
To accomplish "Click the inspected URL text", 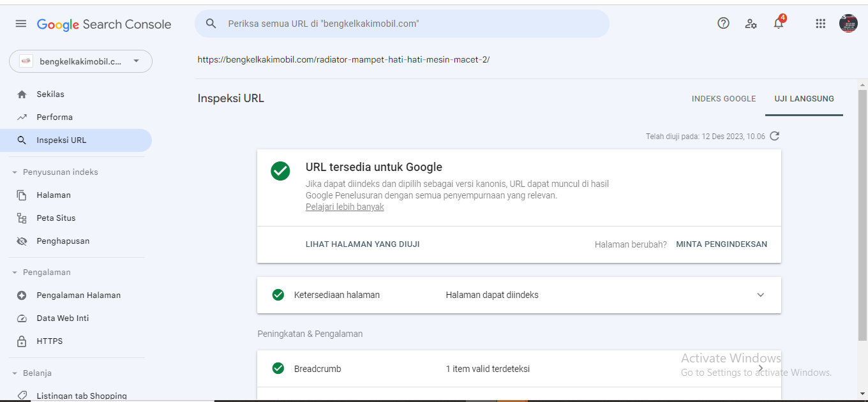I will [x=343, y=60].
